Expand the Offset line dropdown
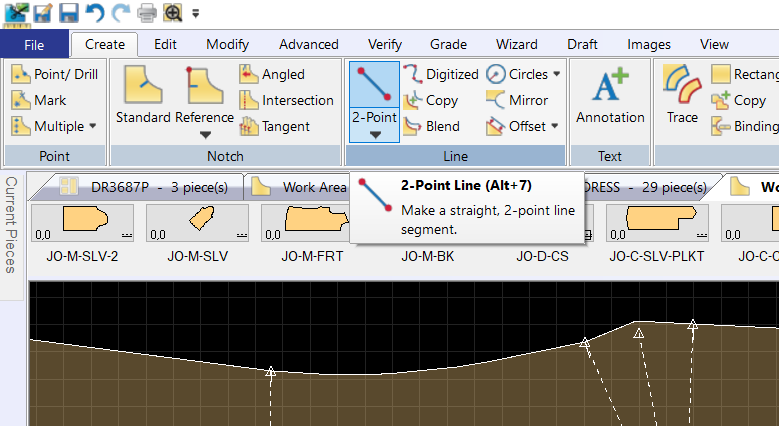The width and height of the screenshot is (779, 426). pyautogui.click(x=555, y=126)
